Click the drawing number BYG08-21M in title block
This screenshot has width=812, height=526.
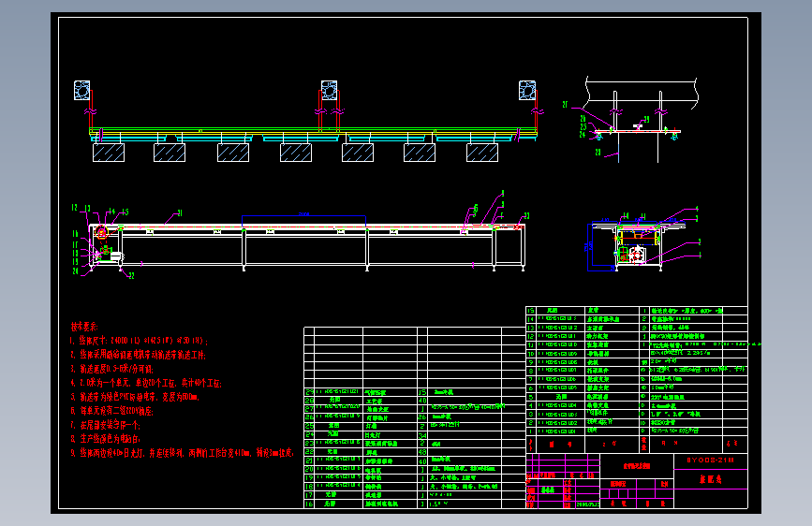click(x=710, y=460)
